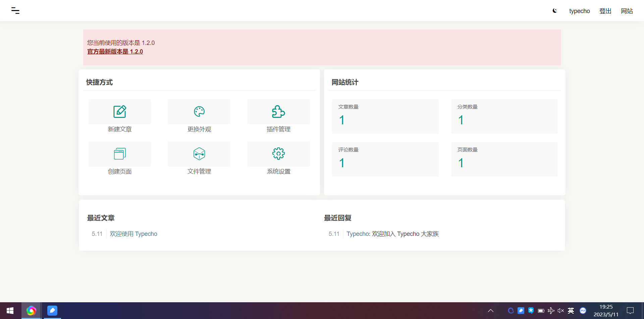The height and width of the screenshot is (319, 644).
Task: Open the 创建页面 label link
Action: click(120, 172)
